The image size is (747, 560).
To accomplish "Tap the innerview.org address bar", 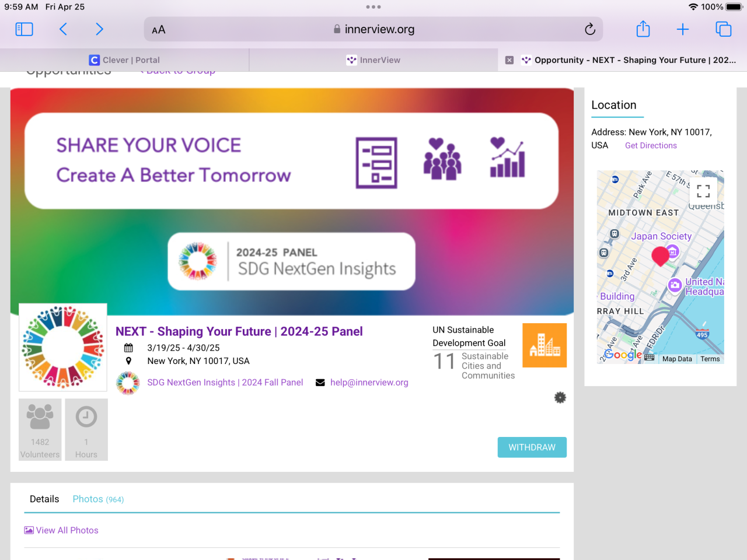I will [373, 29].
